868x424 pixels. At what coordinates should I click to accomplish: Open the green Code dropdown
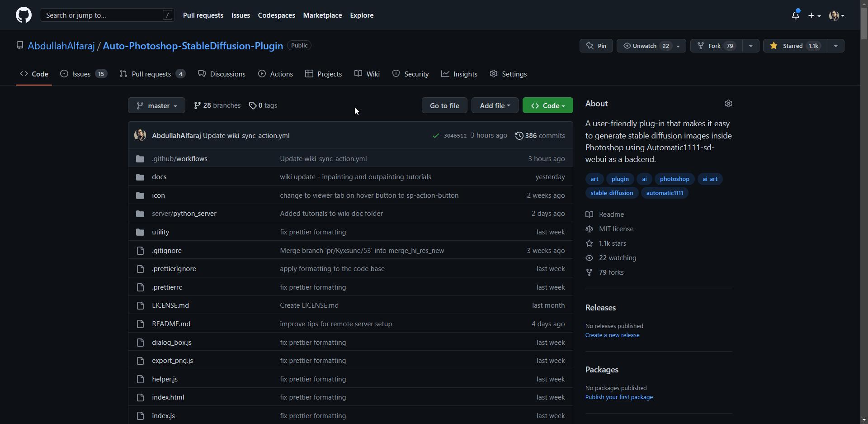(547, 105)
